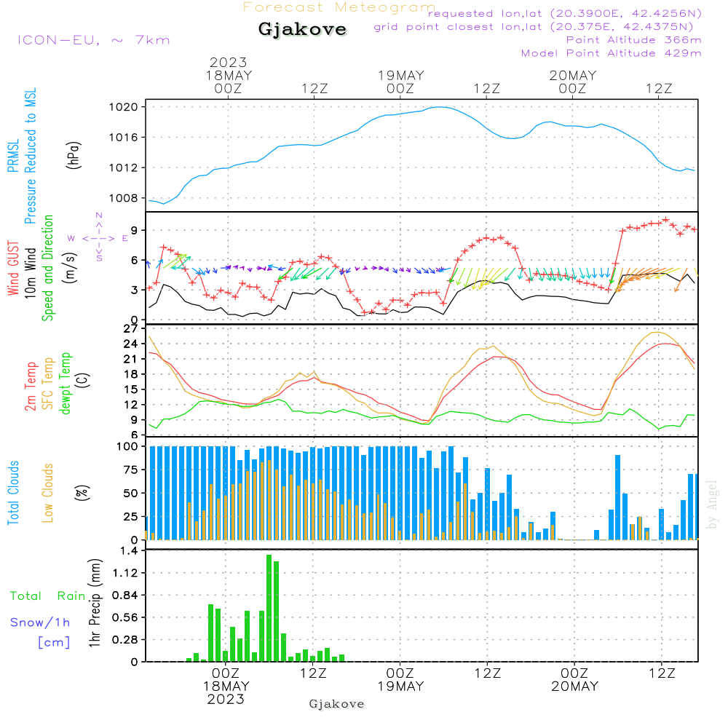728x728 pixels.
Task: Select the bold 'Gjakove' title at top
Action: pyautogui.click(x=302, y=29)
